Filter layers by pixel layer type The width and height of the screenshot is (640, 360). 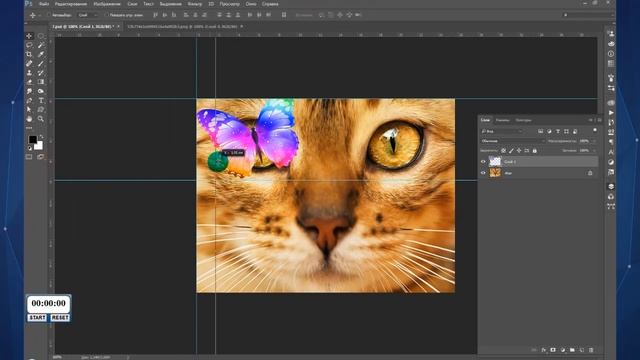[x=540, y=131]
